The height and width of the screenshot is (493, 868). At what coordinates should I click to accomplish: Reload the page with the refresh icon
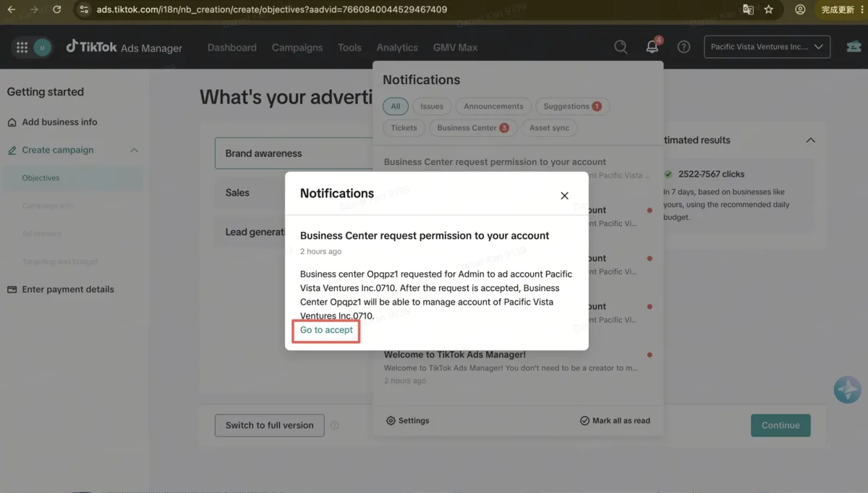click(57, 9)
